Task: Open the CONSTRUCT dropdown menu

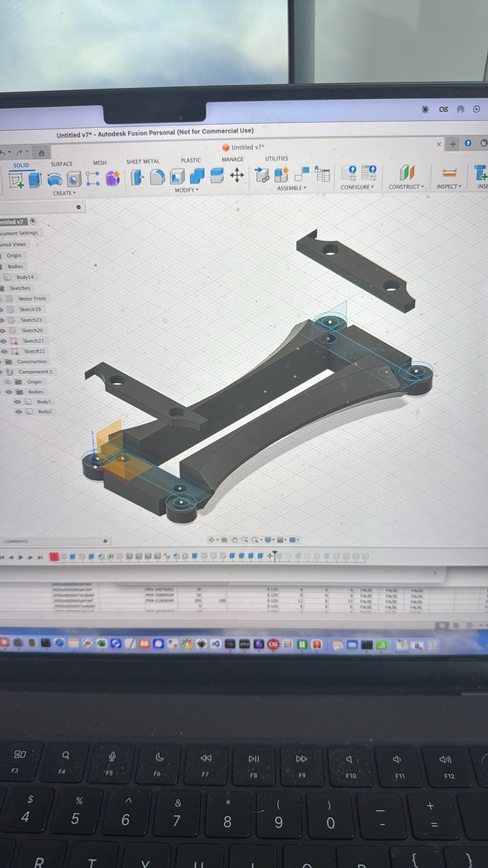Action: point(406,187)
